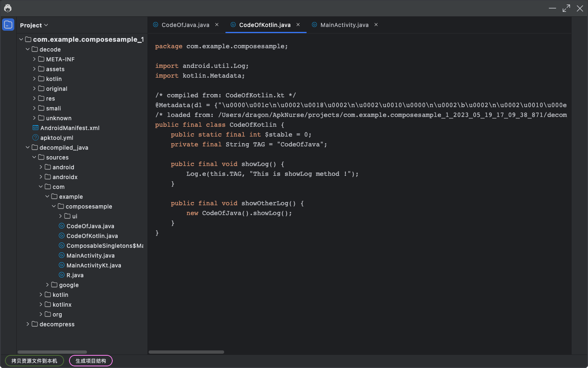Viewport: 588px width, 368px height.
Task: Select the res folder icon
Action: 41,98
